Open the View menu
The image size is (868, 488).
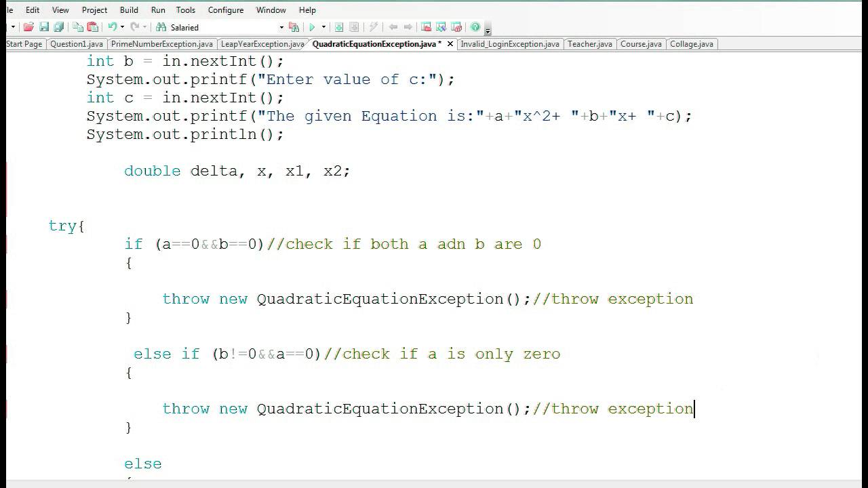coord(60,9)
